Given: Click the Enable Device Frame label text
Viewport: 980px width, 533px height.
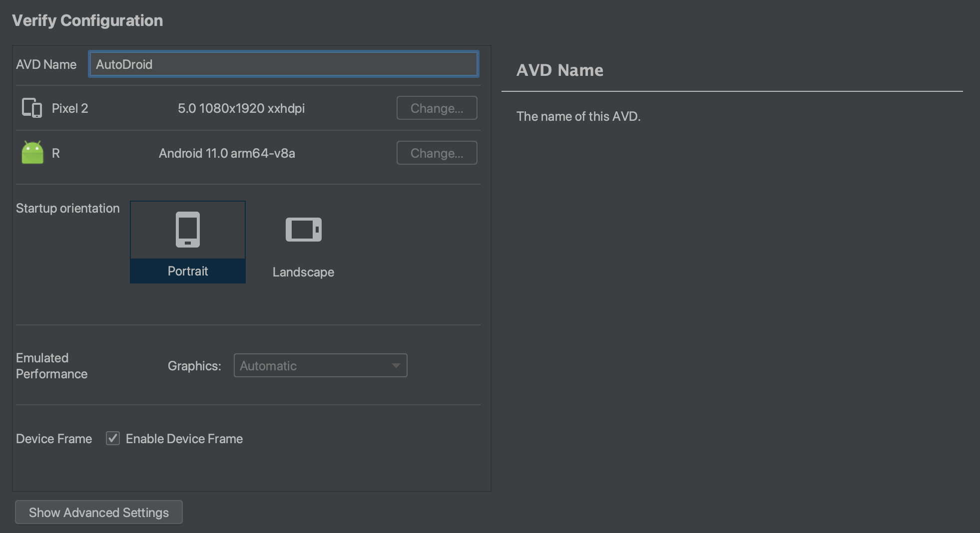Looking at the screenshot, I should [x=184, y=439].
